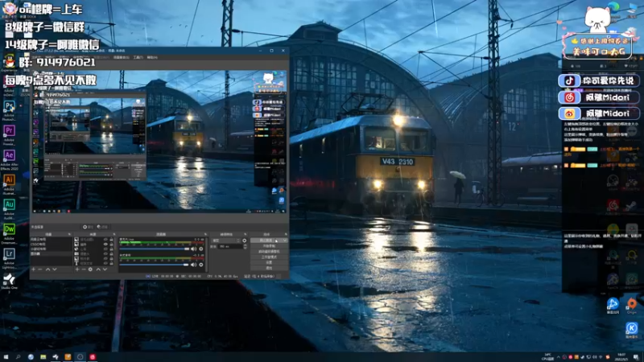Toggle eye visibility of globe browser source
Image resolution: width=644 pixels, height=362 pixels.
point(105,249)
